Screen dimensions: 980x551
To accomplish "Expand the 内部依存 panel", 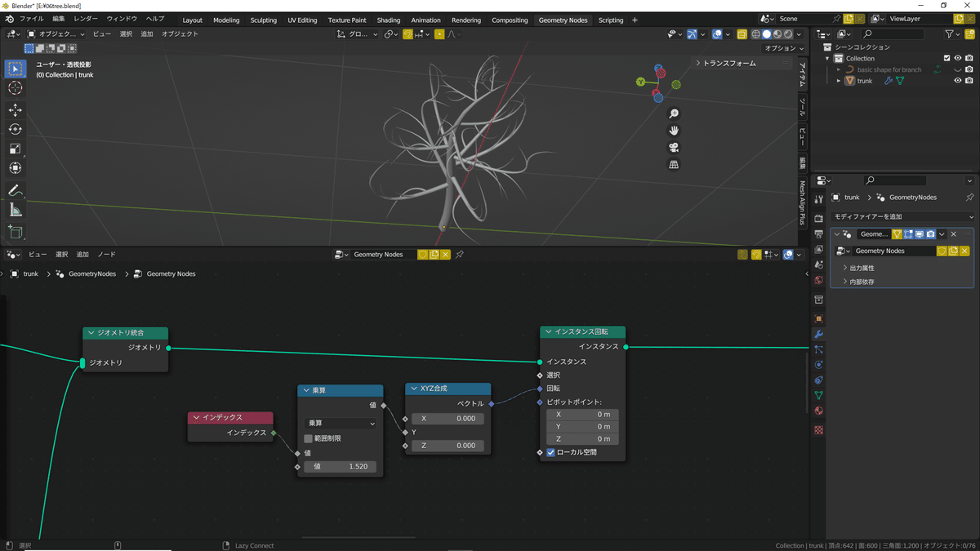I will (862, 282).
